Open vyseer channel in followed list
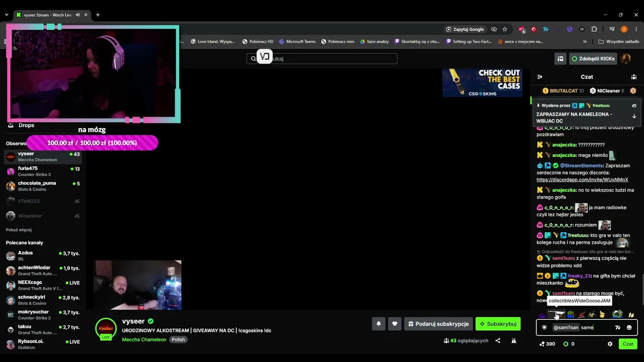The width and height of the screenshot is (644, 362). pos(43,156)
